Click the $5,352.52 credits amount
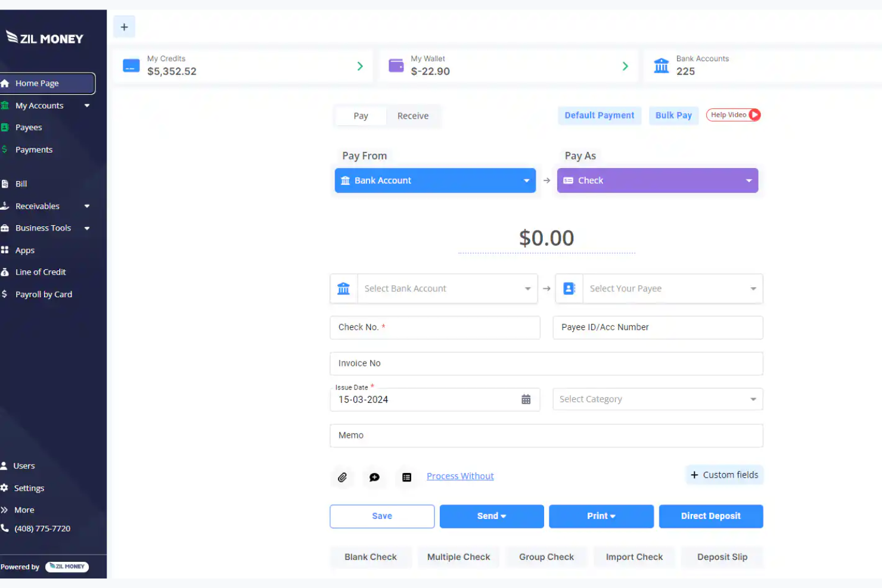882x588 pixels. click(172, 71)
